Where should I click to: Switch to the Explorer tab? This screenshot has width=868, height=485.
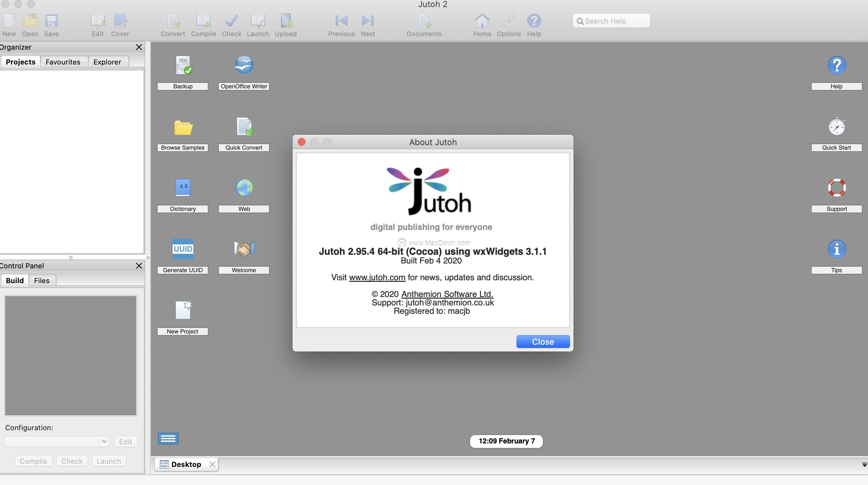click(107, 62)
